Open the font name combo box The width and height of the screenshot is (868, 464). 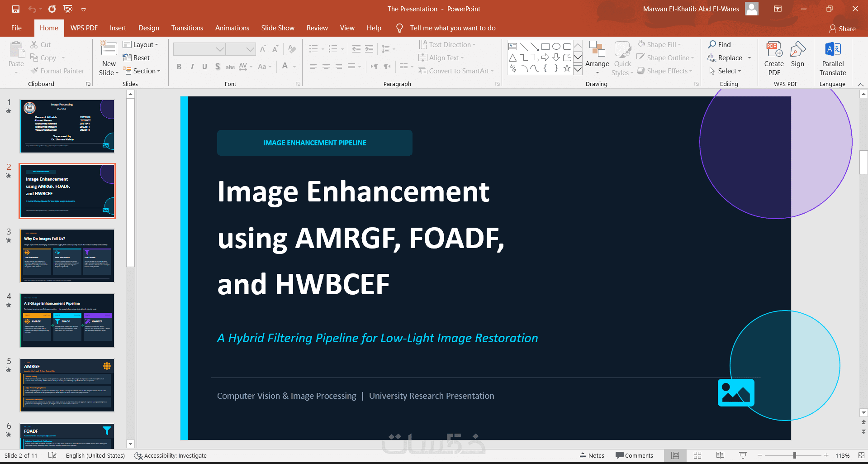(199, 49)
